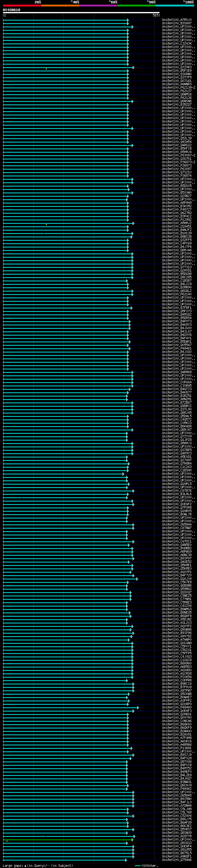197x868 pixels.
Task: Click the cyan ~100% identity legend bar
Action: 175,6
